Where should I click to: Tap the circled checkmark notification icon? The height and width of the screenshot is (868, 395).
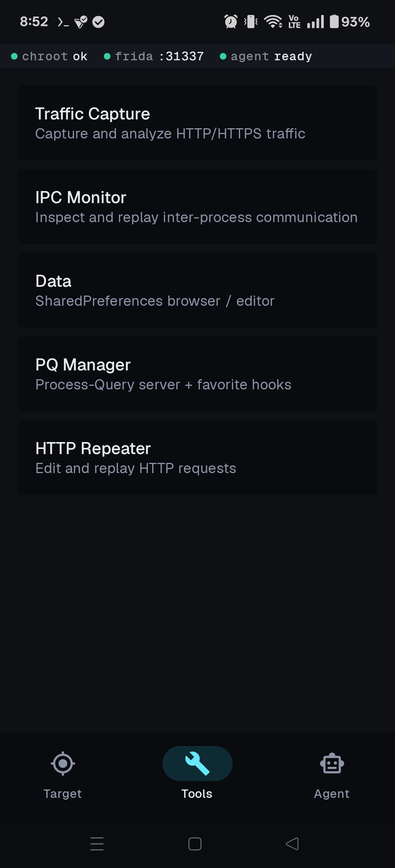click(x=98, y=22)
